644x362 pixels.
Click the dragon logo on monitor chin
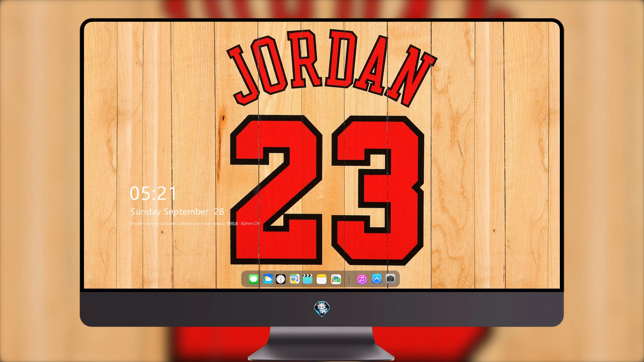tap(322, 309)
